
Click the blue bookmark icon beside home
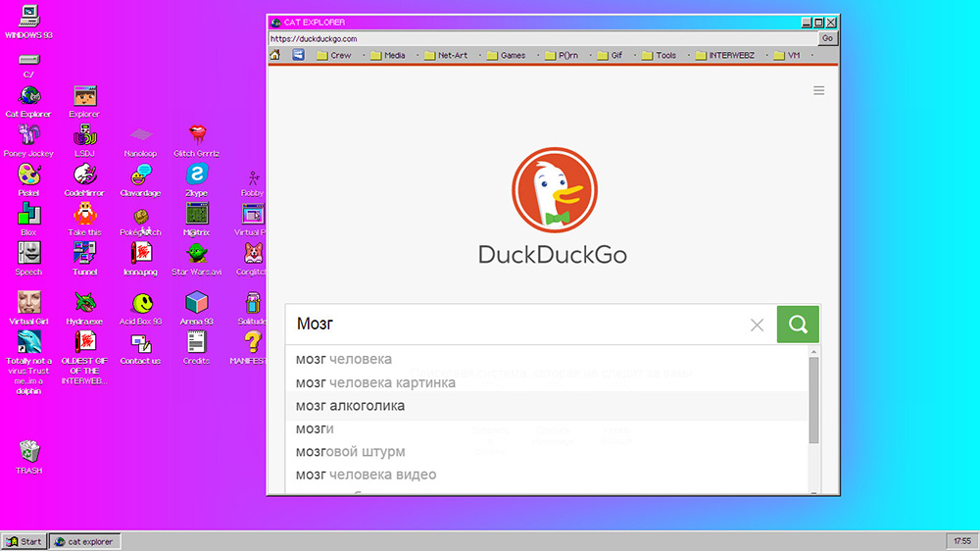tap(298, 55)
